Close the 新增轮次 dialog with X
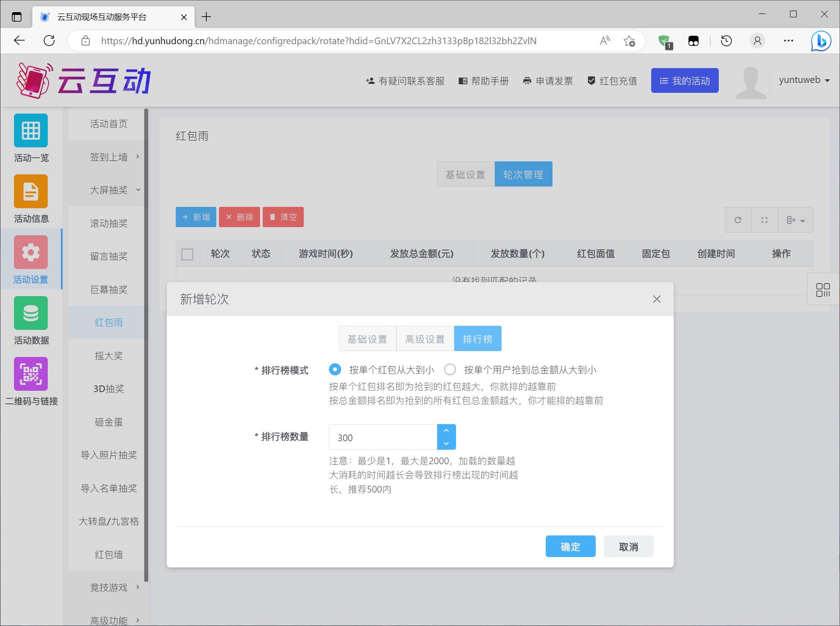840x626 pixels. [x=657, y=299]
